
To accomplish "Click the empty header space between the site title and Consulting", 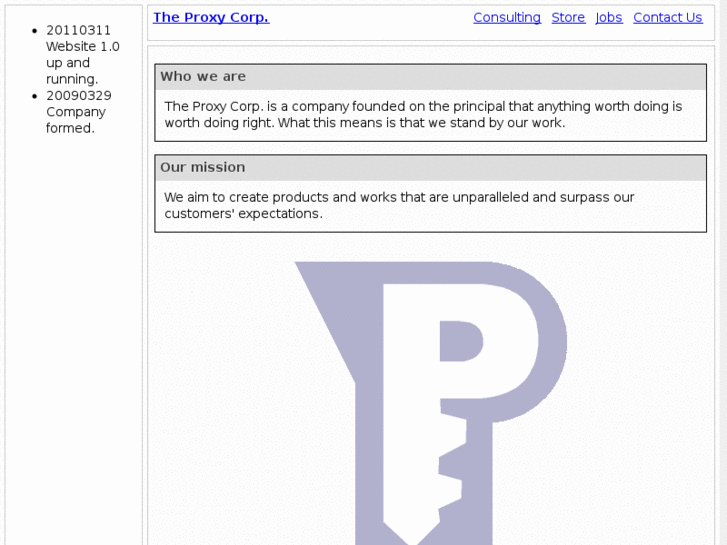I will pyautogui.click(x=370, y=17).
